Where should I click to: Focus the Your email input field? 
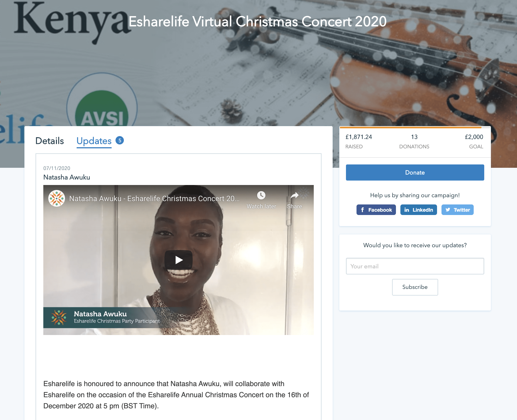415,266
